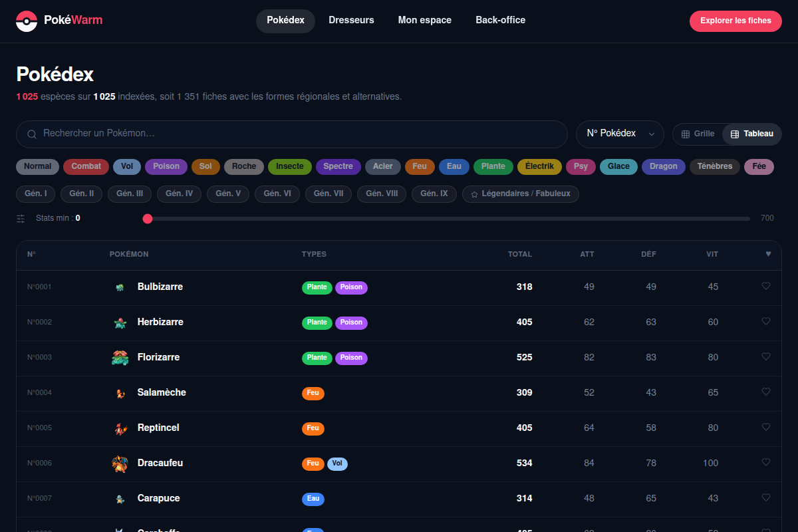798x532 pixels.
Task: Filter by Gén. VII
Action: 329,194
